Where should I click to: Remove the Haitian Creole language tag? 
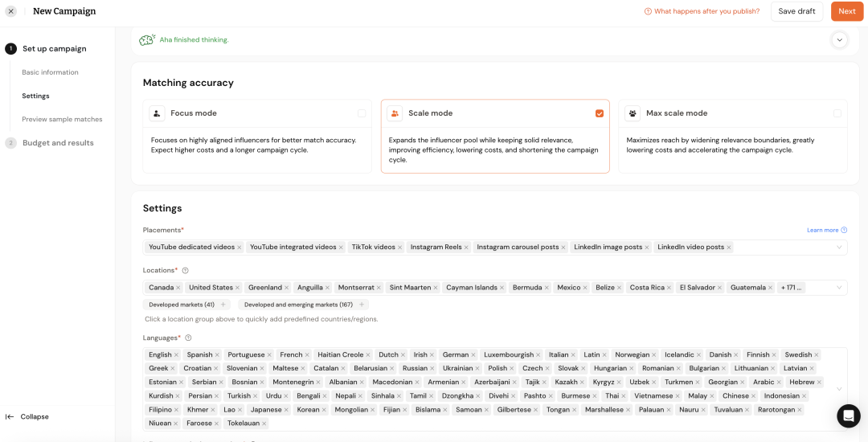pyautogui.click(x=369, y=354)
